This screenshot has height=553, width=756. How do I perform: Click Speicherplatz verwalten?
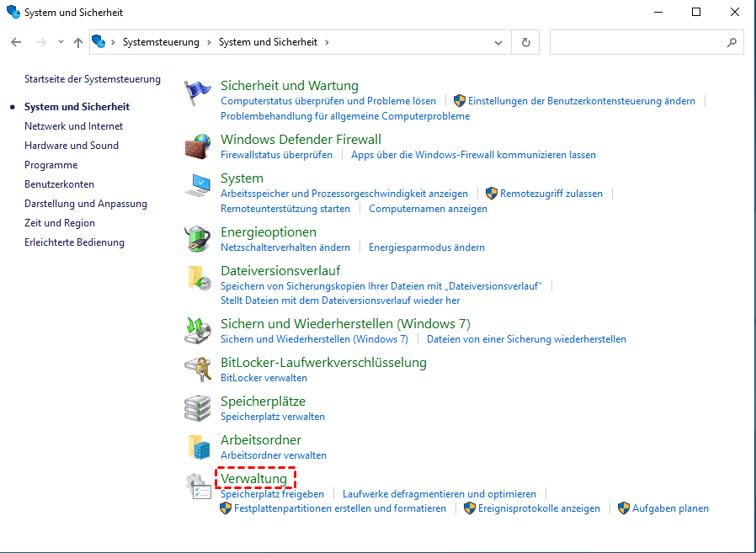273,416
